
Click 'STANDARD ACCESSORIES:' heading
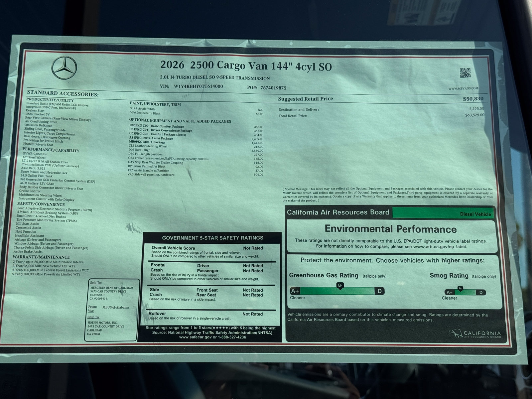[x=63, y=94]
